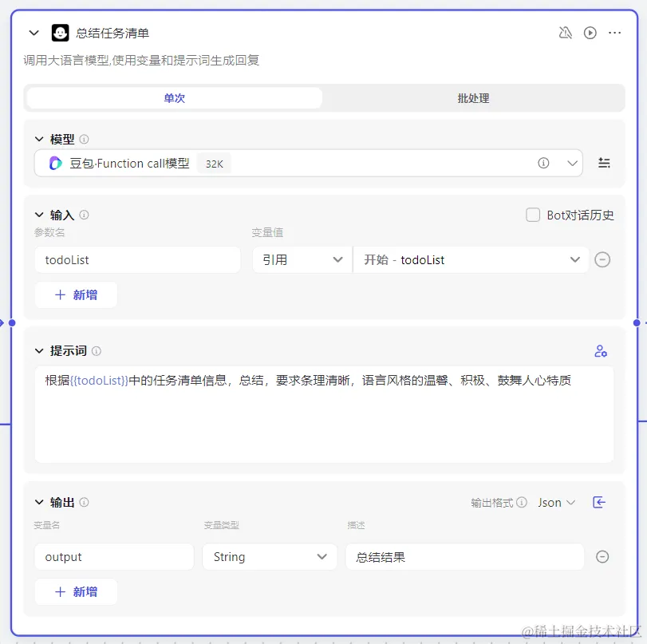The height and width of the screenshot is (644, 647).
Task: Open model parameter settings sliders icon
Action: coord(604,163)
